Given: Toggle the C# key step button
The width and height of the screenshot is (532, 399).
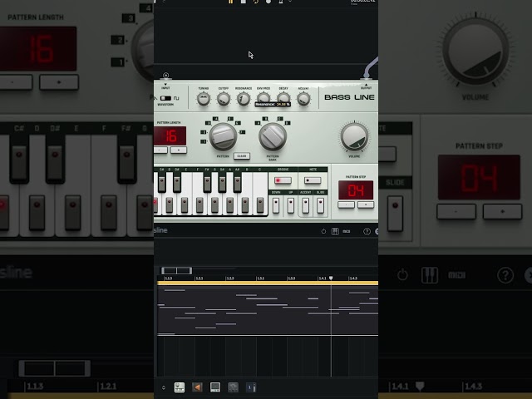Looking at the screenshot, I should coord(162,184).
